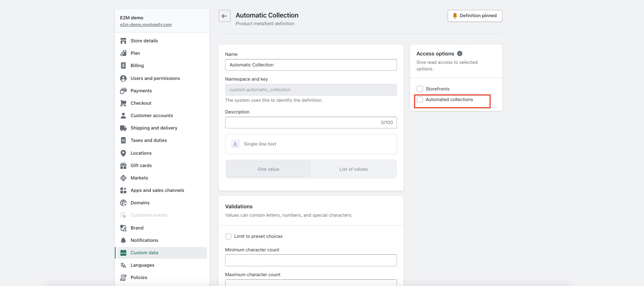Screen dimensions: 644x286
Task: Open Custom data in settings sidebar
Action: [144, 253]
